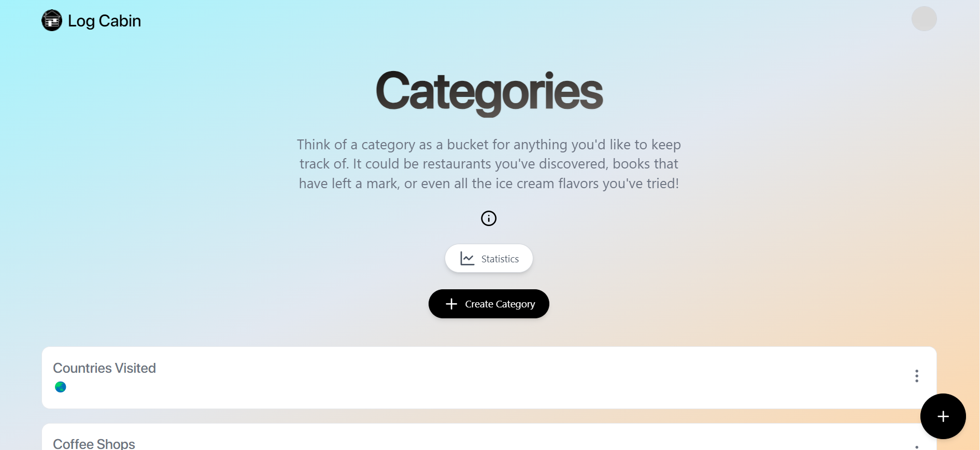
Task: Click the line chart icon in Statistics
Action: (467, 259)
